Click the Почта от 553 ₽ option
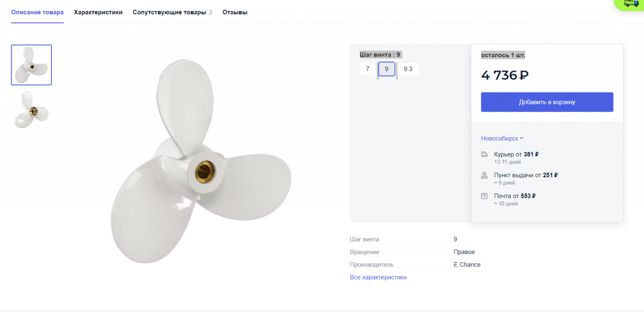The width and height of the screenshot is (644, 312). (x=514, y=196)
